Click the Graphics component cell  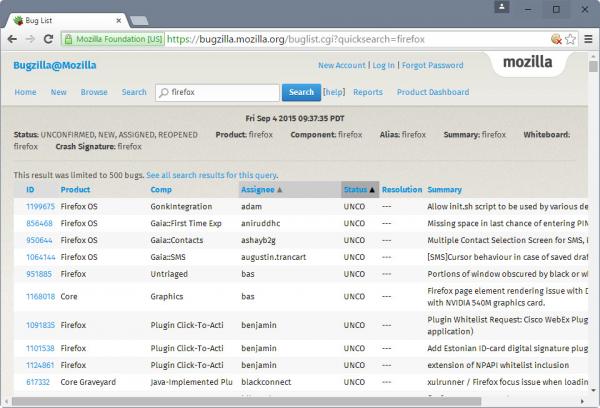(x=167, y=297)
